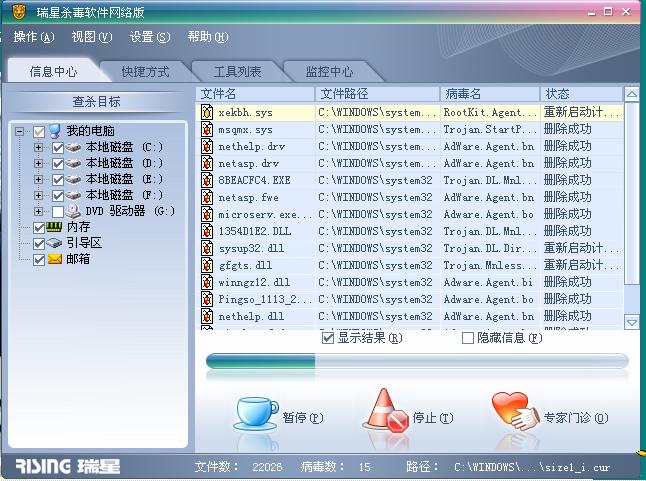Expand the 本地磁盘 (E:) node
This screenshot has height=481, width=646.
tap(38, 180)
